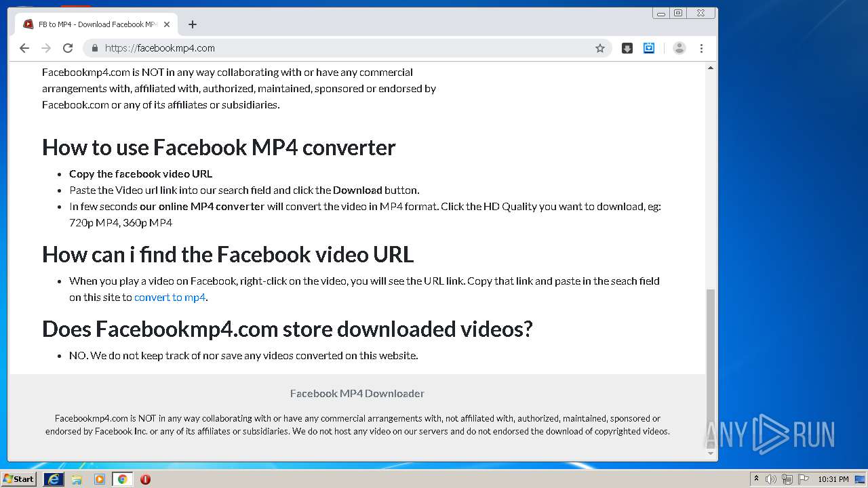Viewport: 868px width, 488px height.
Task: Follow the 'convert to mp4' link
Action: click(x=170, y=297)
